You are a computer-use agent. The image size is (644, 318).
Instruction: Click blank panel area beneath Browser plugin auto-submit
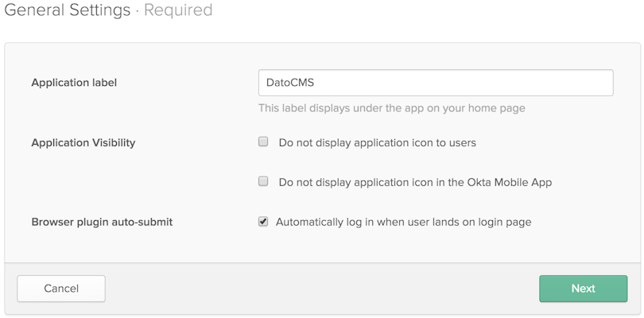click(x=131, y=246)
